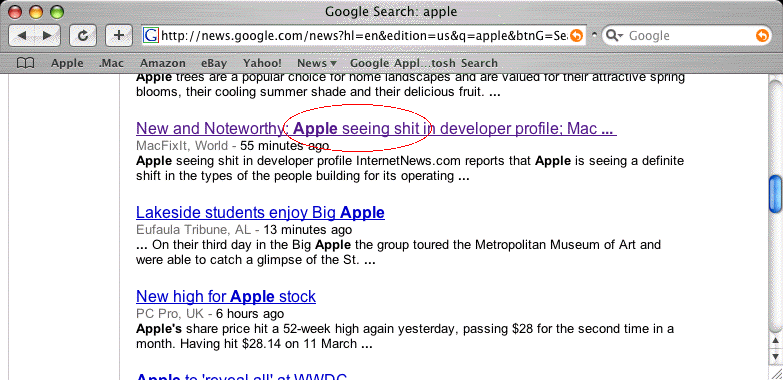Grab the window resize corner handle
This screenshot has height=380, width=783.
click(x=776, y=373)
